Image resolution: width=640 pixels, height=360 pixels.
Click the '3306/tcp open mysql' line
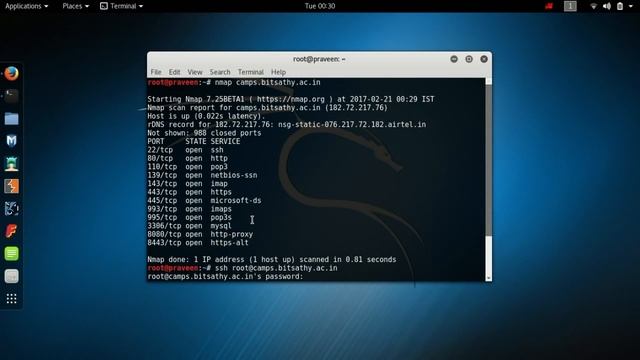[x=189, y=226]
